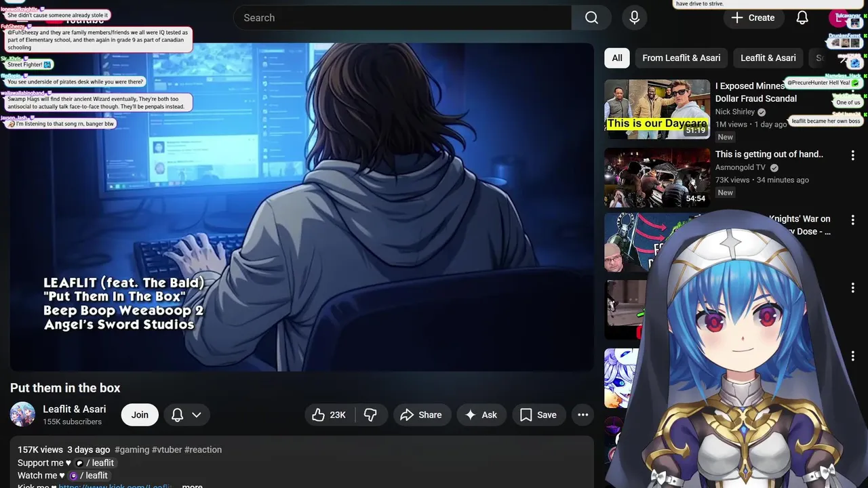Start voice search with microphone icon

634,18
